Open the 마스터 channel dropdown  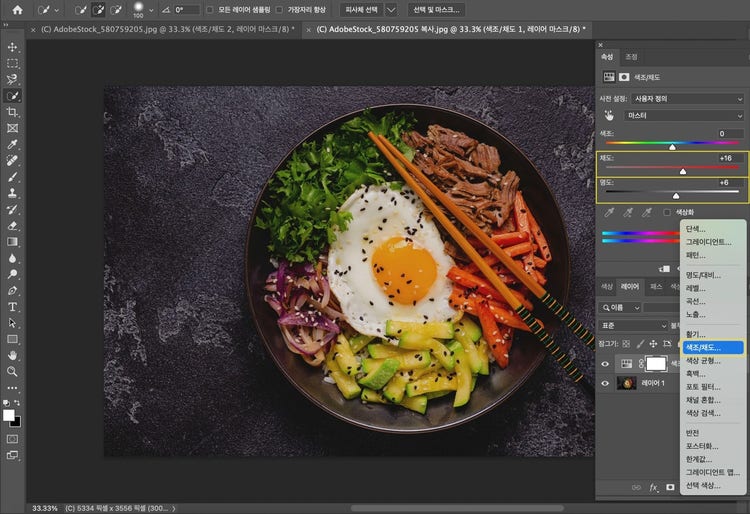(684, 116)
